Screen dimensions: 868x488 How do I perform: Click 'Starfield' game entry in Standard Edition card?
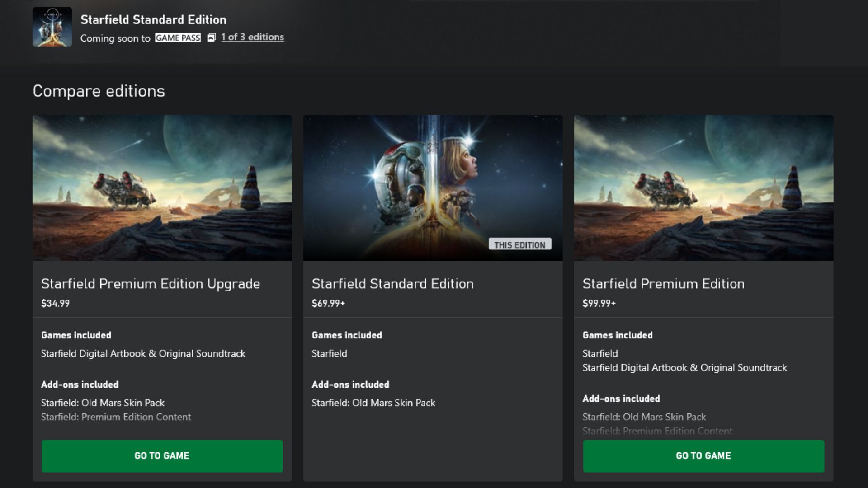[x=329, y=353]
